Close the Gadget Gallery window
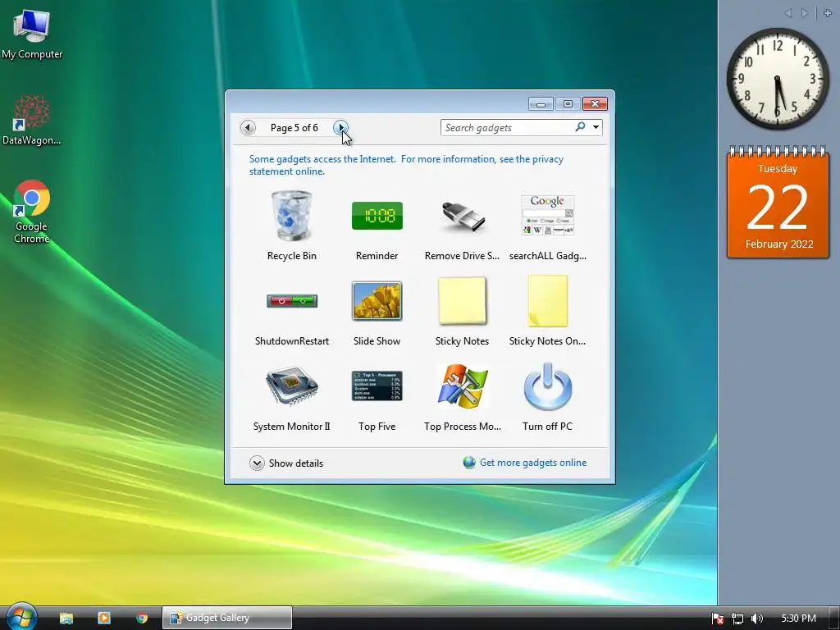 tap(595, 104)
